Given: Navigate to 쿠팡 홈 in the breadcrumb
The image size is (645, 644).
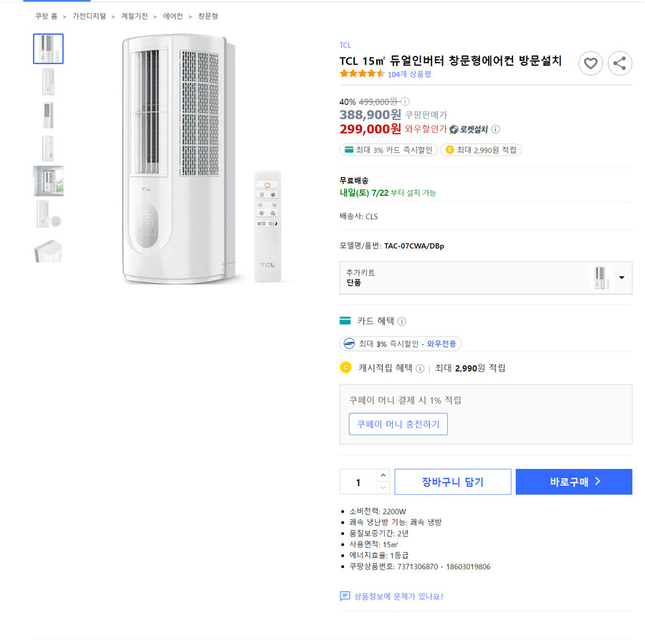Looking at the screenshot, I should click(x=44, y=16).
